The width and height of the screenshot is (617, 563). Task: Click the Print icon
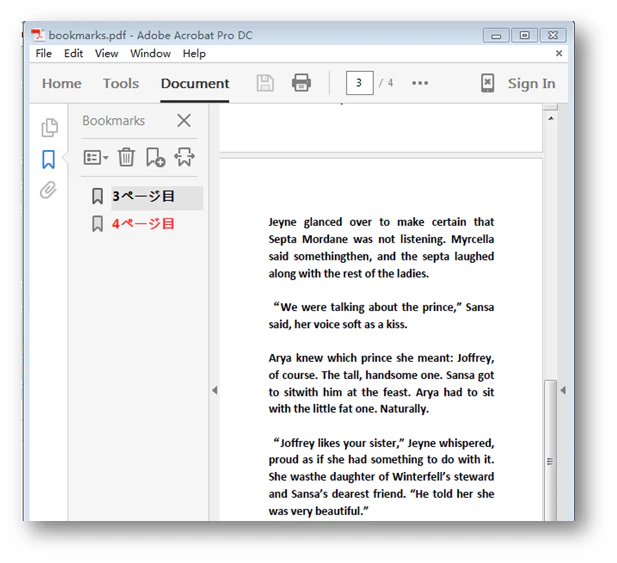point(301,83)
